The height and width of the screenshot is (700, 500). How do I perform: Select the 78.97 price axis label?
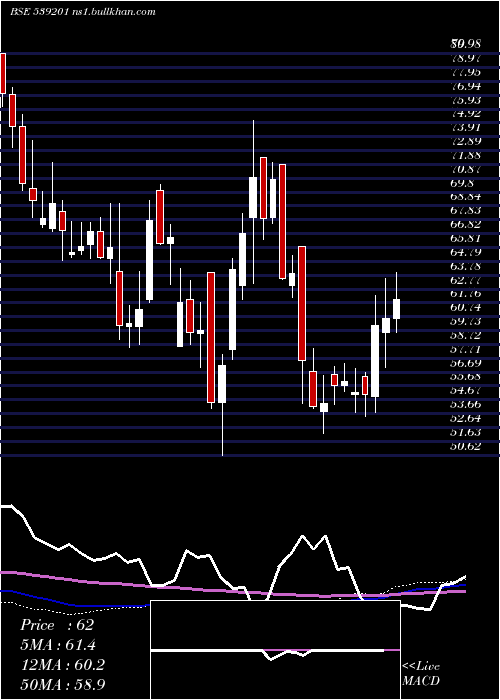tap(466, 58)
